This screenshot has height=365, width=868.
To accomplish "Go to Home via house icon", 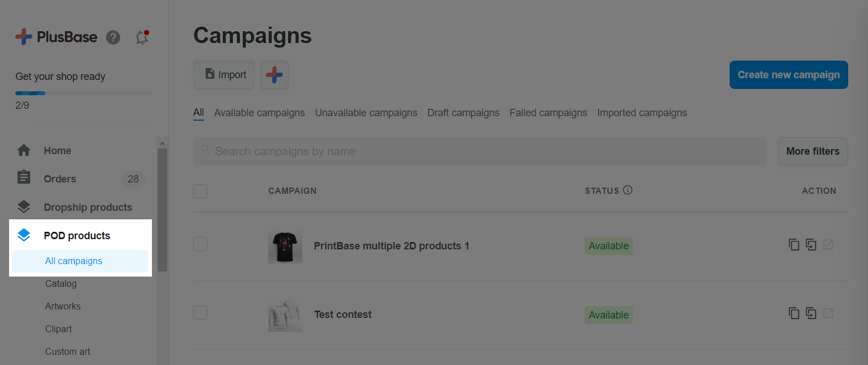I will pyautogui.click(x=24, y=151).
